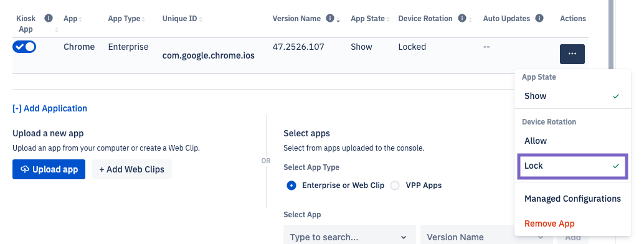Image resolution: width=644 pixels, height=244 pixels.
Task: Click the Auto Updates info icon
Action: (x=539, y=19)
